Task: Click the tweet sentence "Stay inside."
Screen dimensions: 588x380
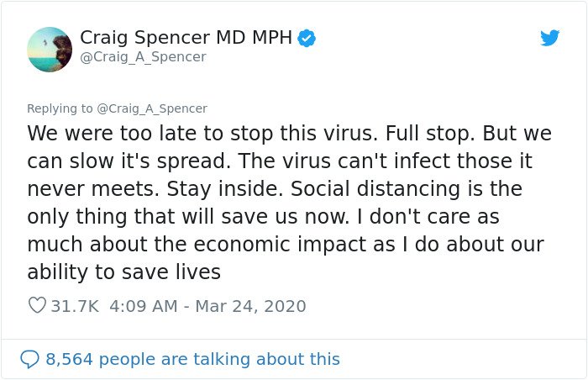Action: [x=224, y=189]
